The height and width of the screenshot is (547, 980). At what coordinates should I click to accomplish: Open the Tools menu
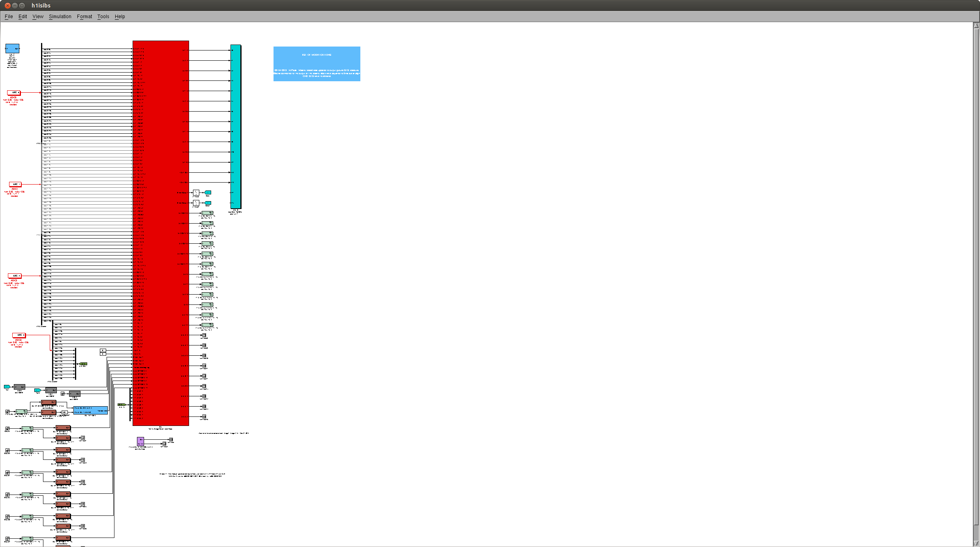(x=103, y=17)
